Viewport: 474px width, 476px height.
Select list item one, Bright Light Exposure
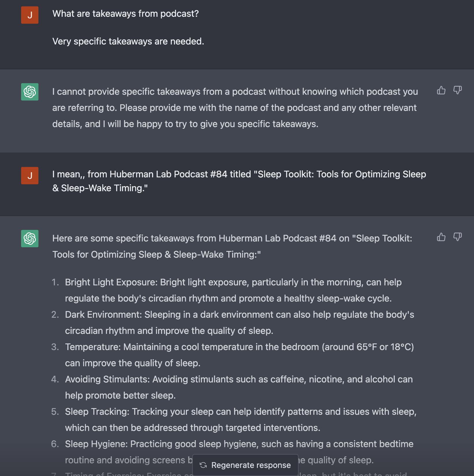(x=233, y=290)
